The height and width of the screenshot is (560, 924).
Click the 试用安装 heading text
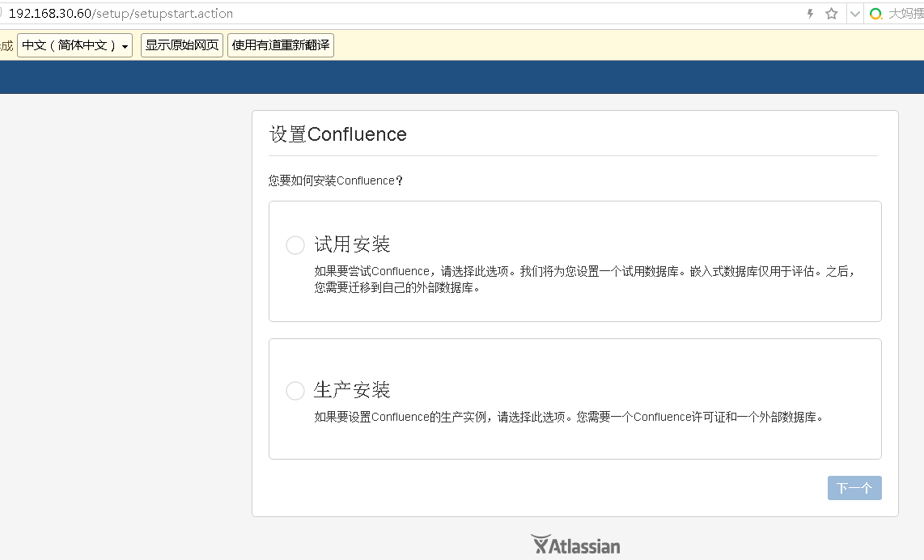click(x=353, y=244)
